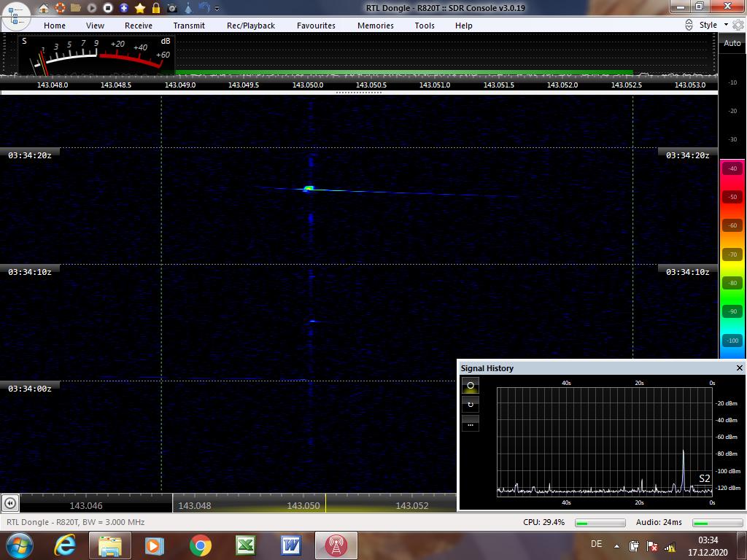This screenshot has height=560, width=747.
Task: Expand the quick access toolbar dropdown
Action: [217, 9]
